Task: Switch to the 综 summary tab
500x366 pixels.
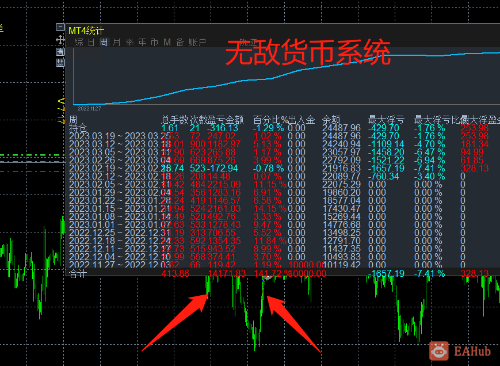Action: (x=79, y=42)
